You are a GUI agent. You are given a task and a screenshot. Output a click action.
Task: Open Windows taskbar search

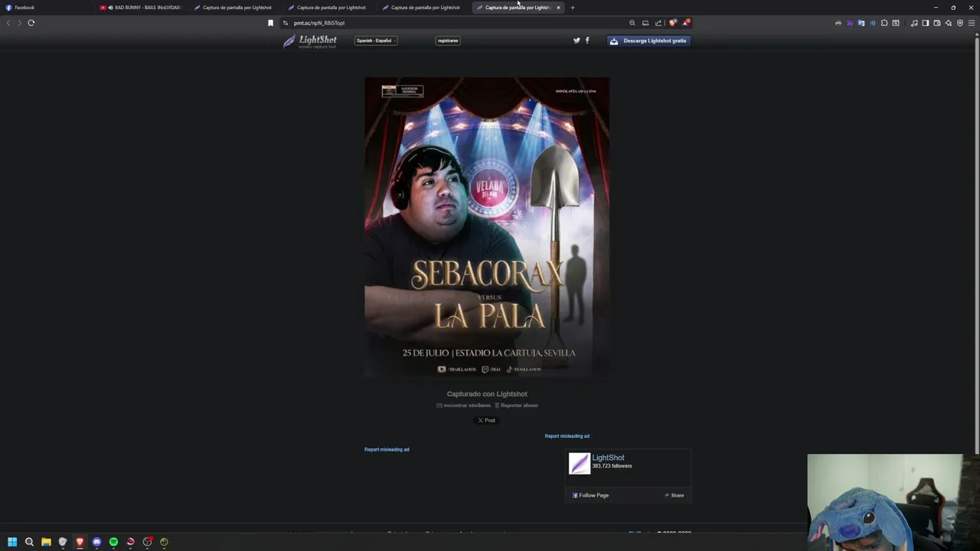pyautogui.click(x=29, y=542)
